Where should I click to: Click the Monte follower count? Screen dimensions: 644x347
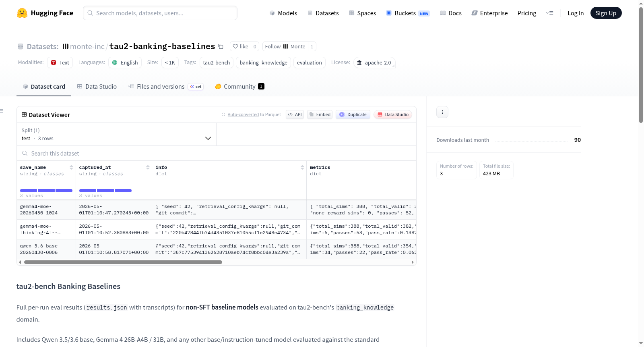tap(312, 46)
